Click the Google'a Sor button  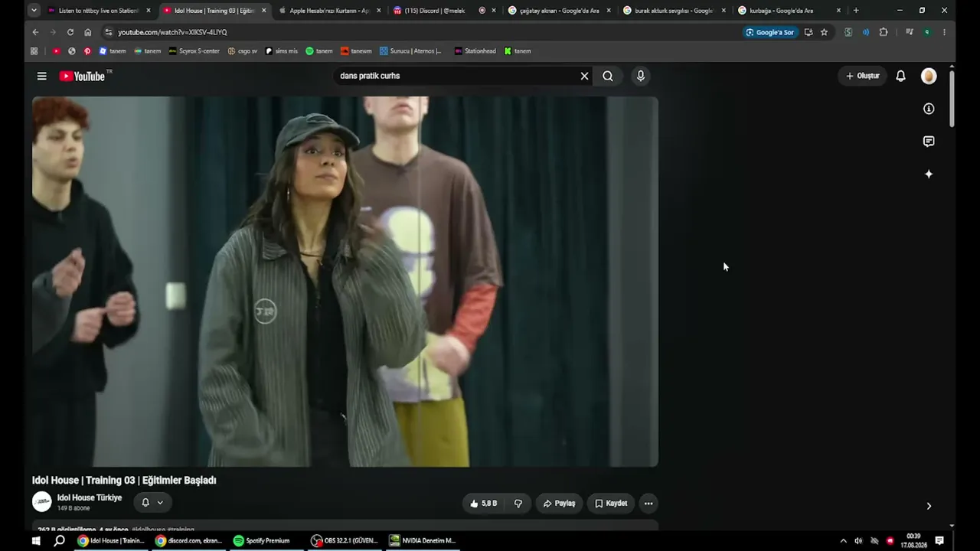pos(770,32)
